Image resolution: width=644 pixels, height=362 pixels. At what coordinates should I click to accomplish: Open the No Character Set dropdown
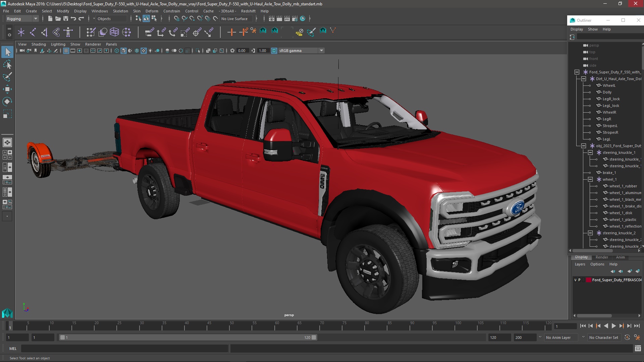click(x=605, y=338)
